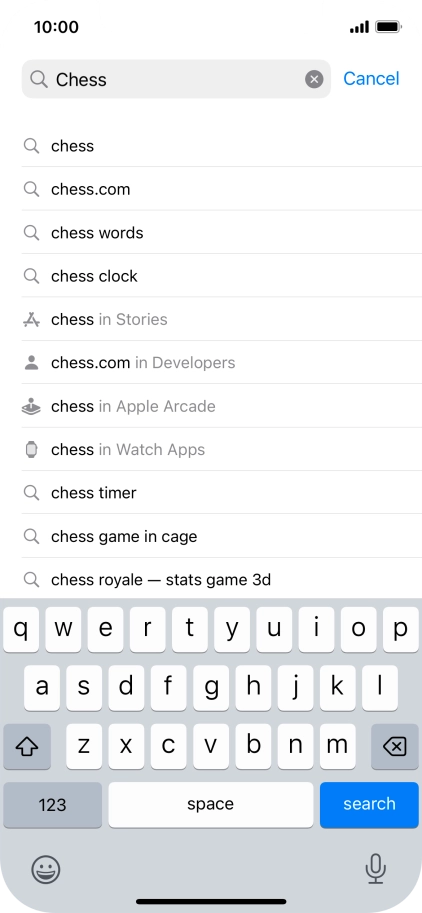Switch to 123 numeric keyboard
This screenshot has width=422, height=913.
point(52,805)
